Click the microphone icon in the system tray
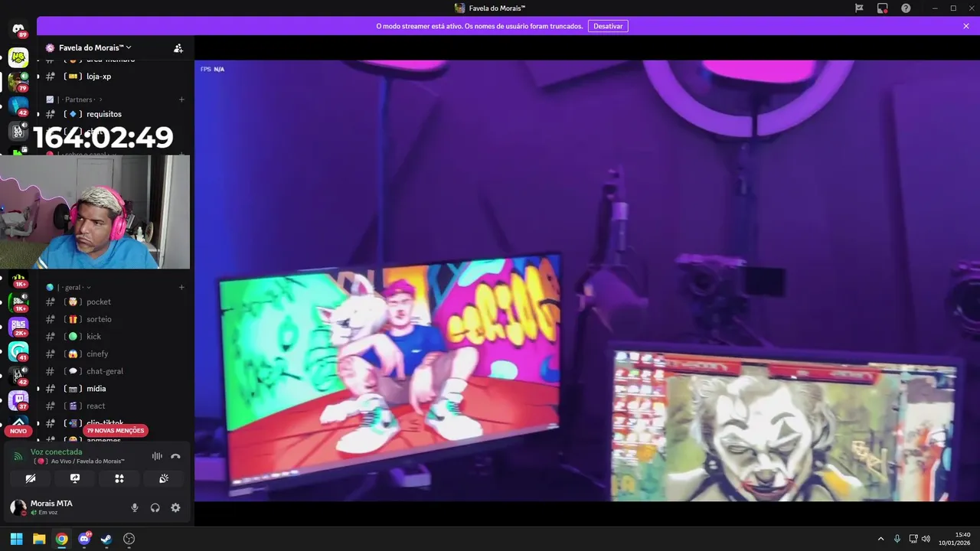 click(897, 539)
